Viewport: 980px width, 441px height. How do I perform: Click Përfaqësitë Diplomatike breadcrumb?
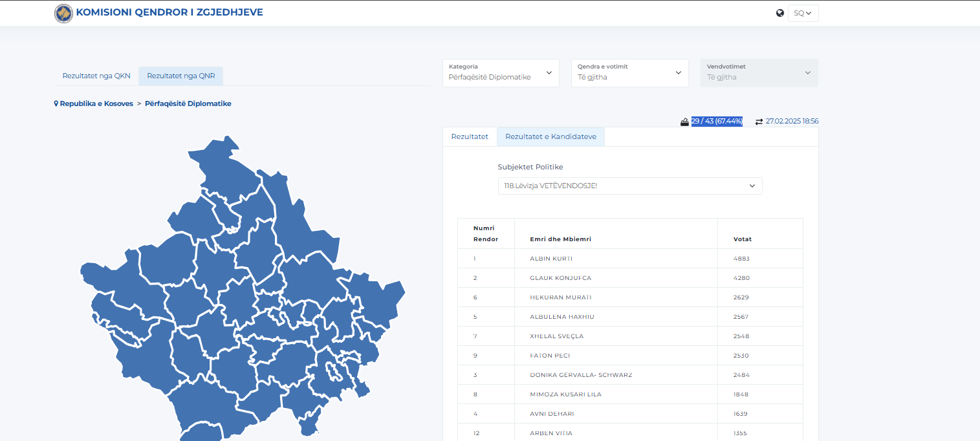click(188, 103)
